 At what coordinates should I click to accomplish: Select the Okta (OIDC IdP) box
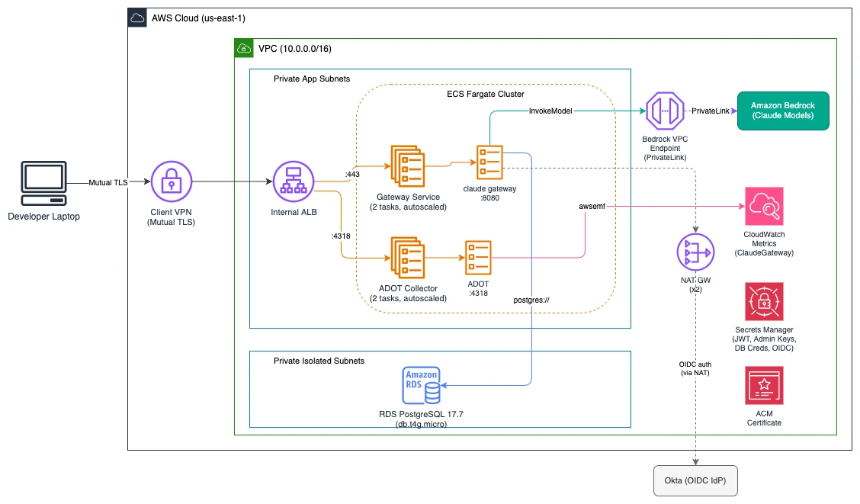(695, 480)
